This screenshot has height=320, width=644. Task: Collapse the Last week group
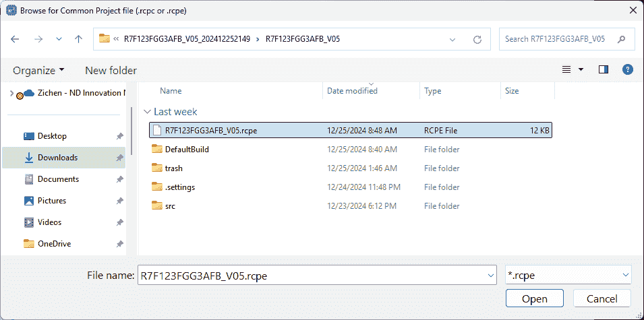(148, 112)
